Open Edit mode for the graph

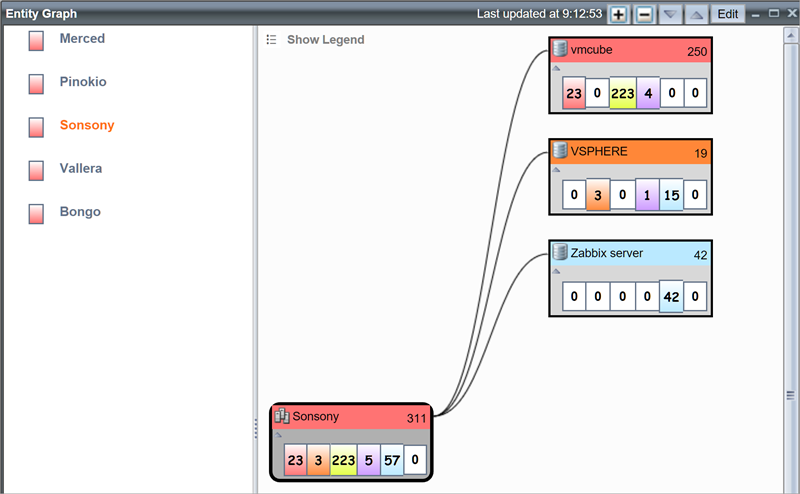(x=728, y=14)
